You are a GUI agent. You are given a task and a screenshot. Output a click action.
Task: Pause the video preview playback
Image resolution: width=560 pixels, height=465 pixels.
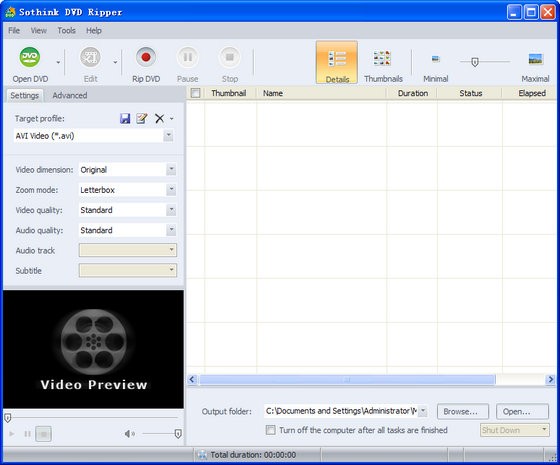(x=27, y=434)
